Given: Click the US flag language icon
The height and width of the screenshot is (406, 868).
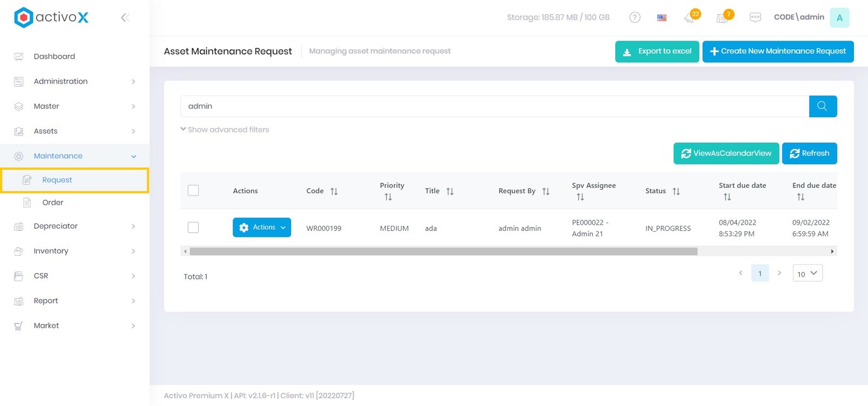Looking at the screenshot, I should point(661,17).
